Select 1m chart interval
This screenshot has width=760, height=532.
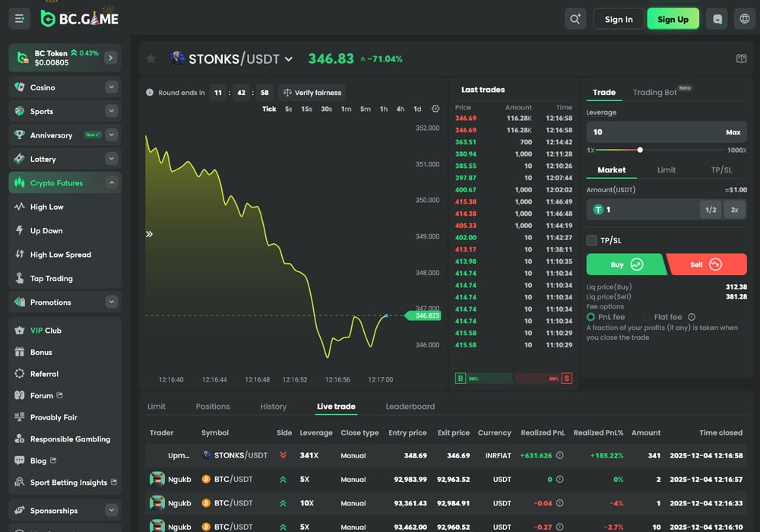346,109
